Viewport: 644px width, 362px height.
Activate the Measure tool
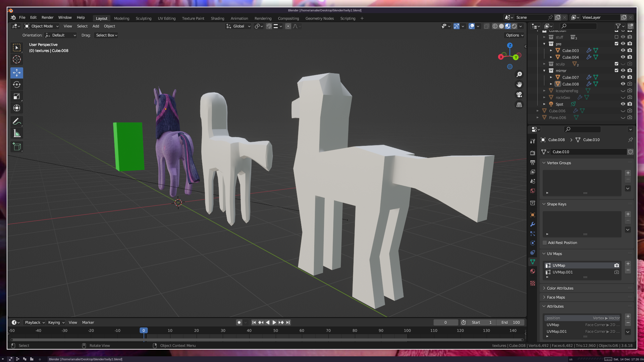pyautogui.click(x=17, y=134)
